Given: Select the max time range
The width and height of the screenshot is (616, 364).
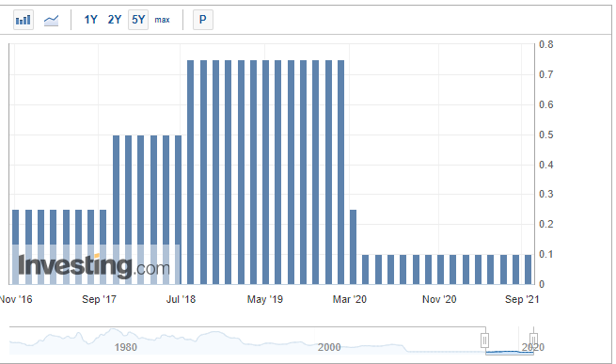Looking at the screenshot, I should [163, 20].
